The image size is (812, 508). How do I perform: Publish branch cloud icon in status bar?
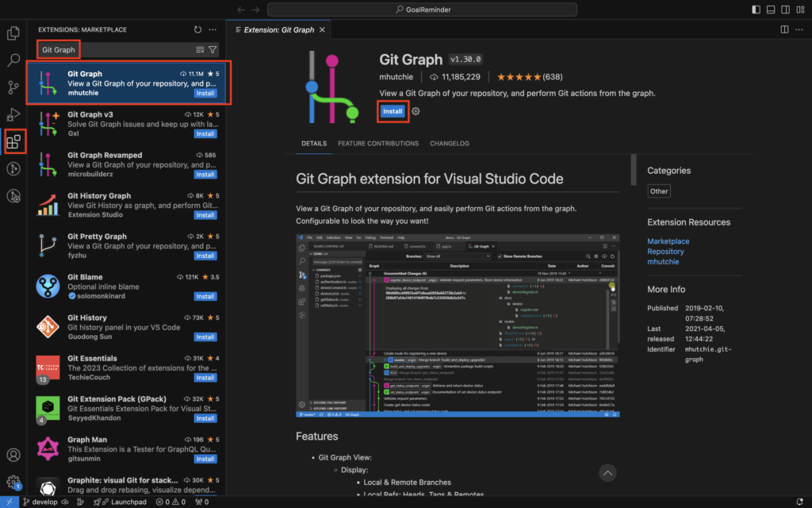65,502
